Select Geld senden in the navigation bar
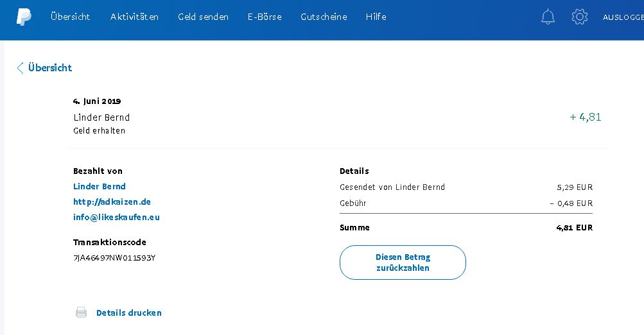This screenshot has width=644, height=335. point(203,17)
